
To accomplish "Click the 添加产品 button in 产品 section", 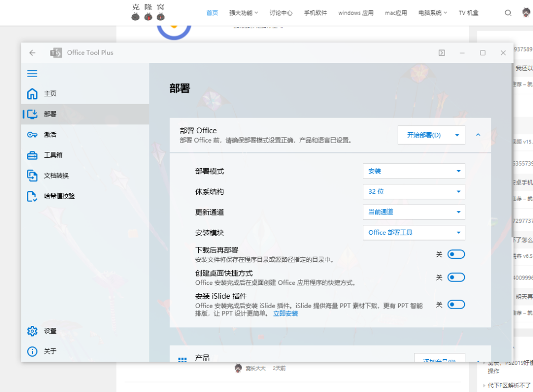I will pos(439,358).
